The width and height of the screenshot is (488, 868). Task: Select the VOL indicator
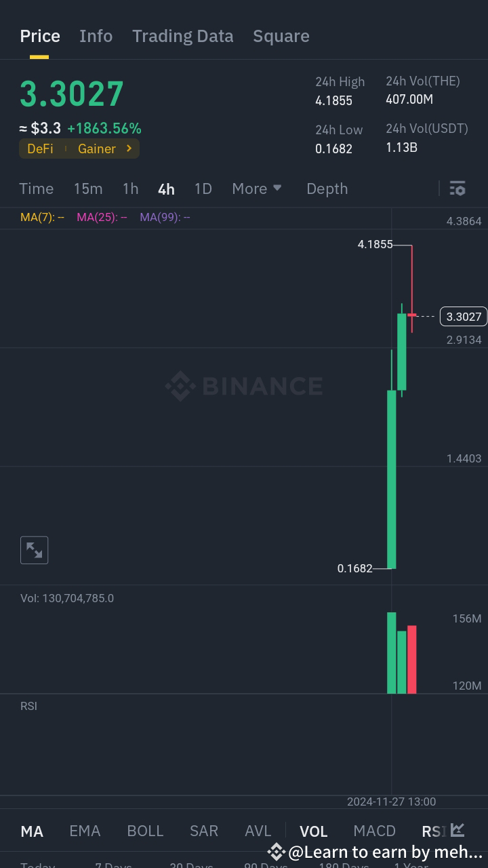point(314,830)
